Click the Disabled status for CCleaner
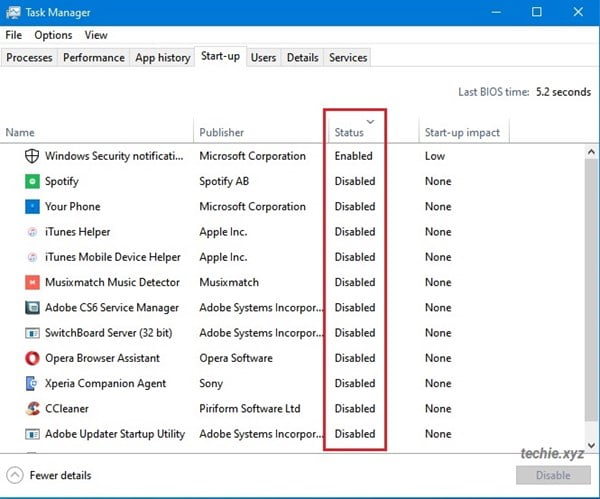This screenshot has width=600, height=499. tap(355, 409)
